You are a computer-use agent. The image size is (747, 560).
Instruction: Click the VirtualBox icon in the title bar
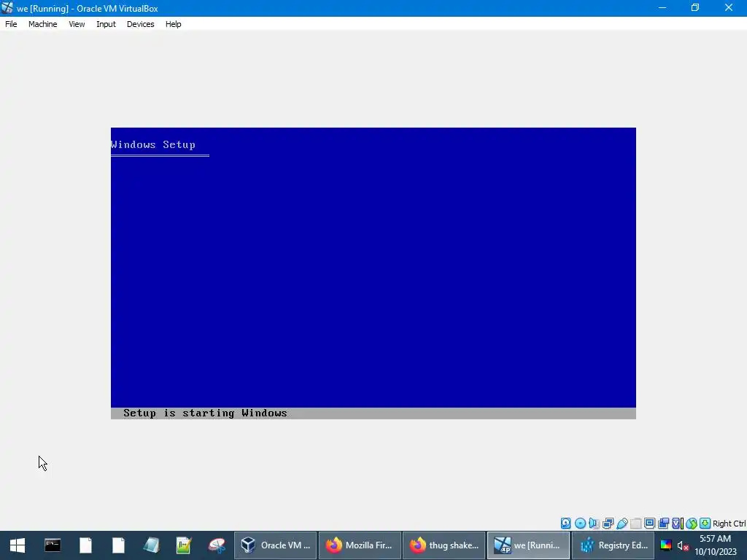click(x=7, y=8)
